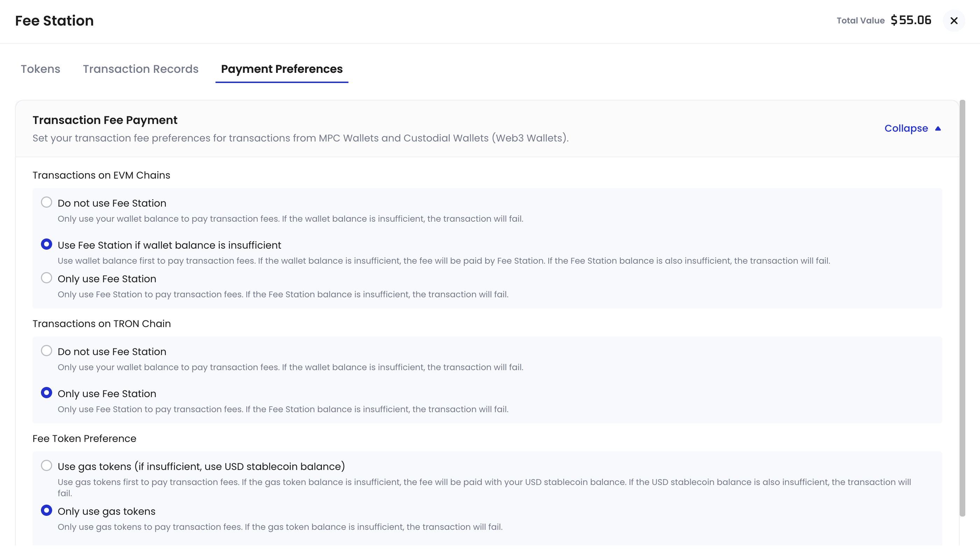Choose TRON 'Only use Fee Station' radio
This screenshot has height=554, width=980.
47,393
